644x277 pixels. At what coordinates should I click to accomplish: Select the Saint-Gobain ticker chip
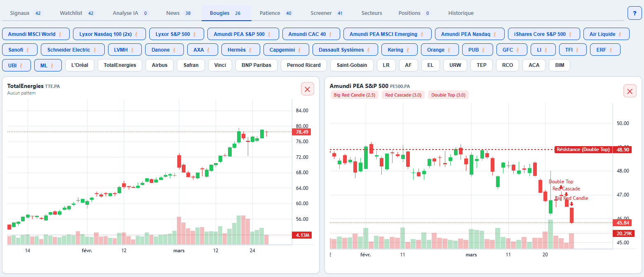point(352,65)
